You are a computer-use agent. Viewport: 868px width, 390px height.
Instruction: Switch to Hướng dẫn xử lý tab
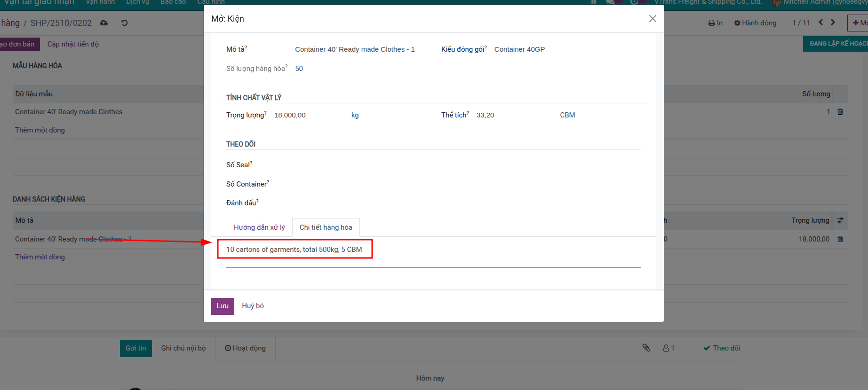(259, 227)
